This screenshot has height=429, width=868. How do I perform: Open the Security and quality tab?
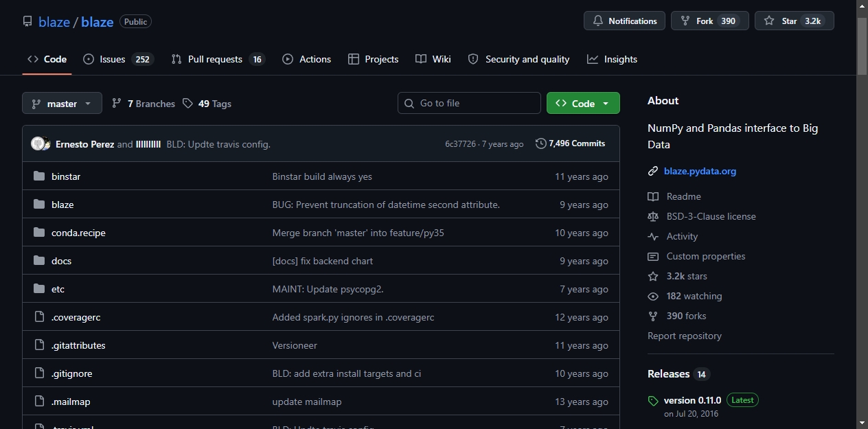pos(518,59)
